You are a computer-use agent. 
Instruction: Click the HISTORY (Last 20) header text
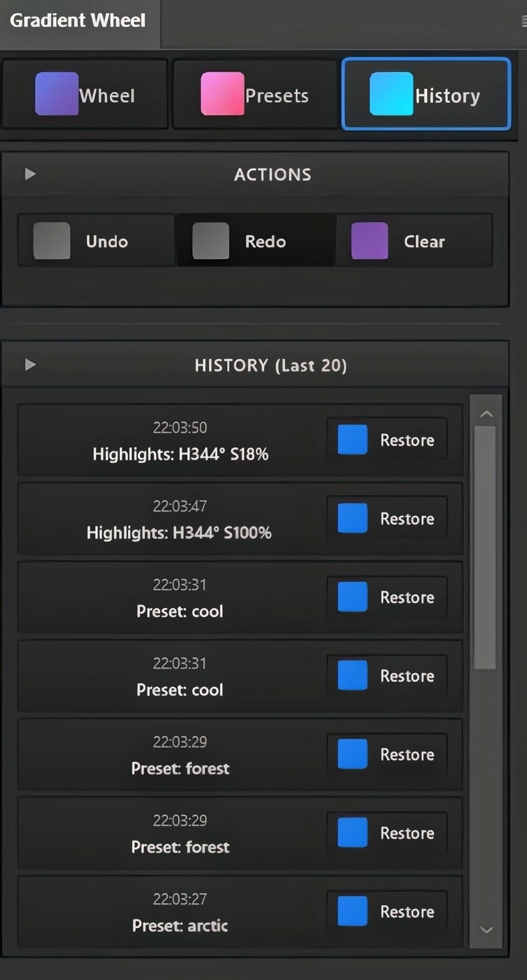coord(271,365)
